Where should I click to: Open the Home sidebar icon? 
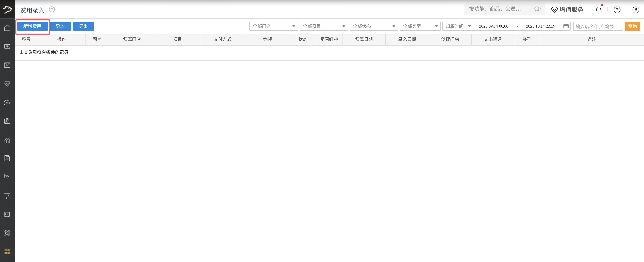tap(7, 28)
